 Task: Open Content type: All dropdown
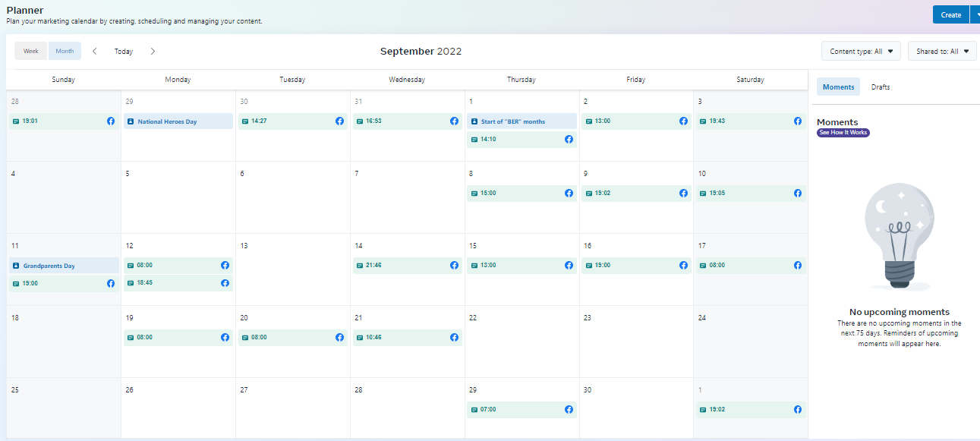(x=861, y=52)
